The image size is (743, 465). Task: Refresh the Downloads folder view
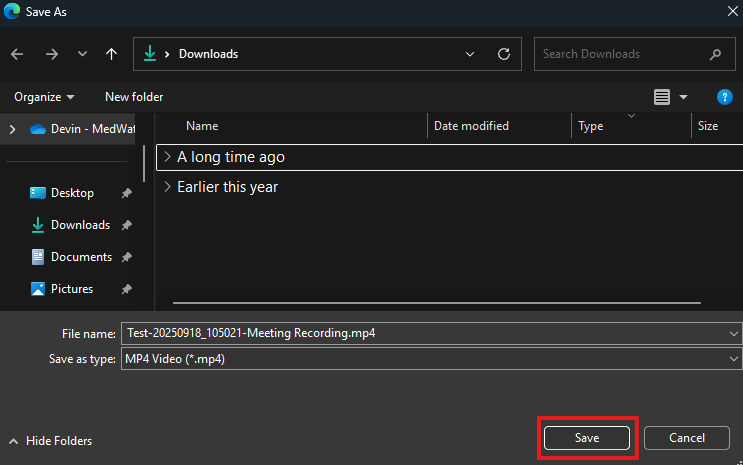[504, 54]
